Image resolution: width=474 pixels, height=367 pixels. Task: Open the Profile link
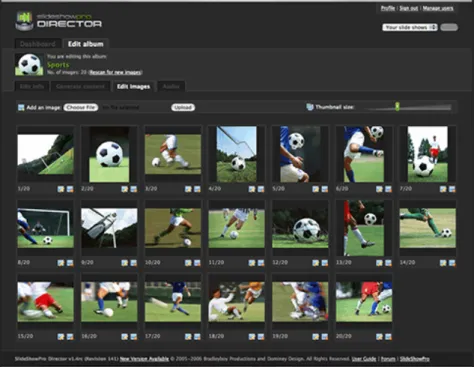[388, 8]
